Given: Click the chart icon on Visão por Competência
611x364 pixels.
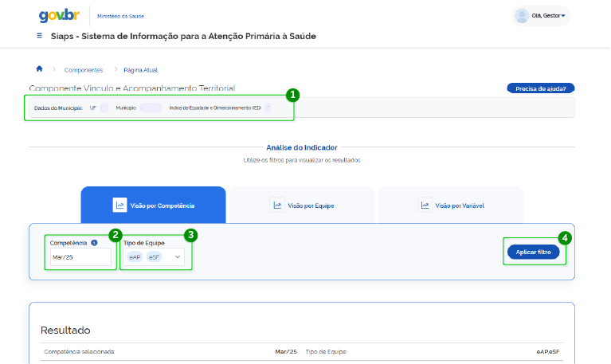Looking at the screenshot, I should coord(119,205).
